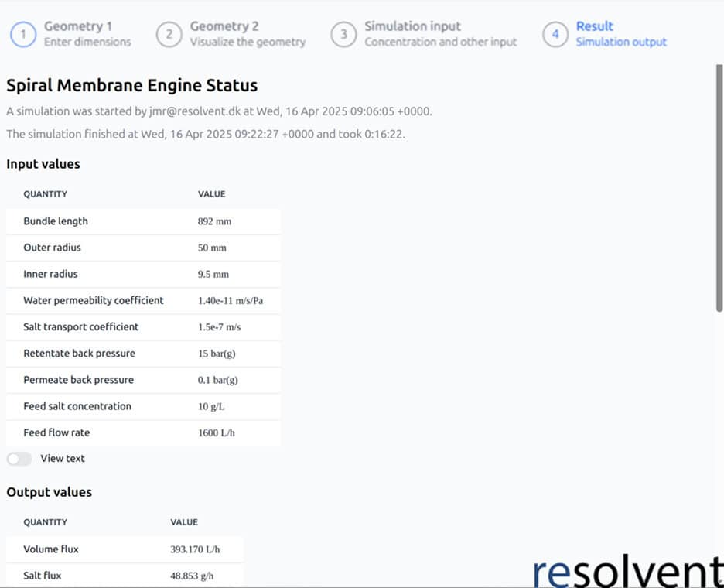Screen dimensions: 724x588
Task: Click the Spiral Membrane Engine Status heading
Action: pos(132,86)
